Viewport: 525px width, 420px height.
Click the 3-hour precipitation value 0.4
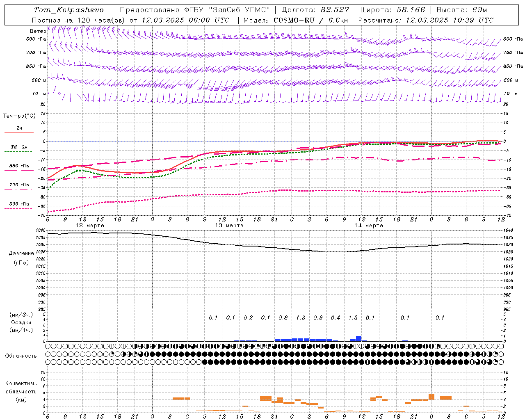(336, 318)
